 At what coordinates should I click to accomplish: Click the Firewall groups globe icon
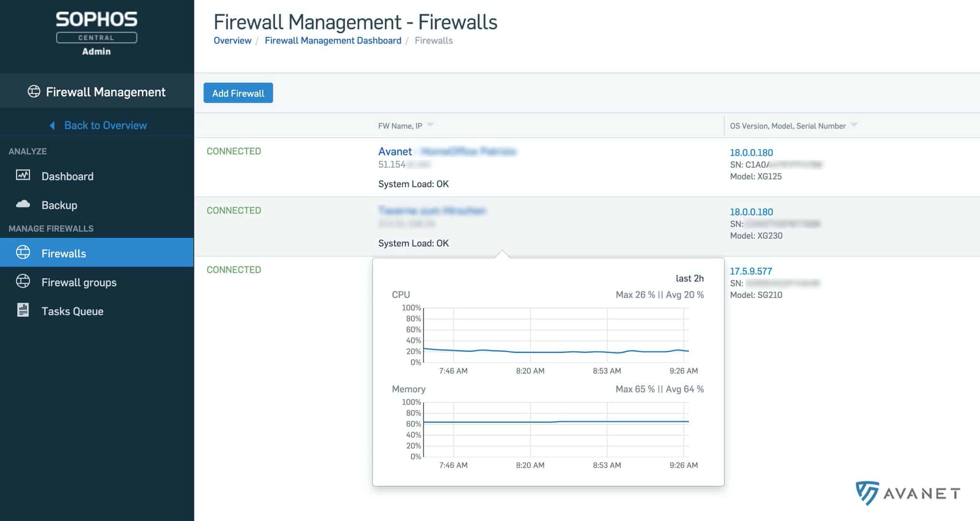coord(23,281)
